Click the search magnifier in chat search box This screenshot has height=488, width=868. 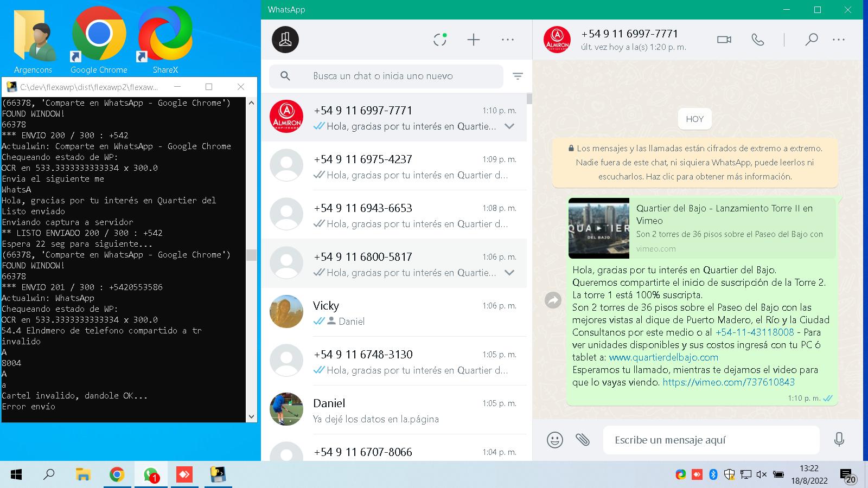tap(285, 76)
